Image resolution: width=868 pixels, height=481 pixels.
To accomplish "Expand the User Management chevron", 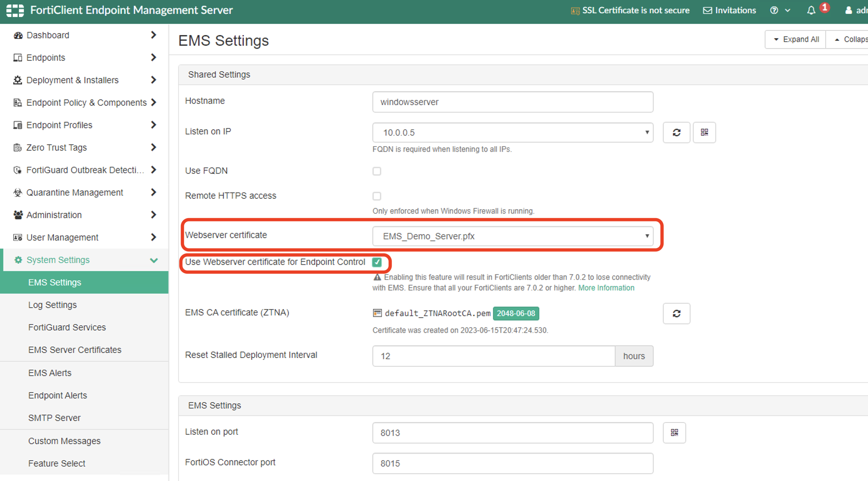I will click(x=153, y=237).
